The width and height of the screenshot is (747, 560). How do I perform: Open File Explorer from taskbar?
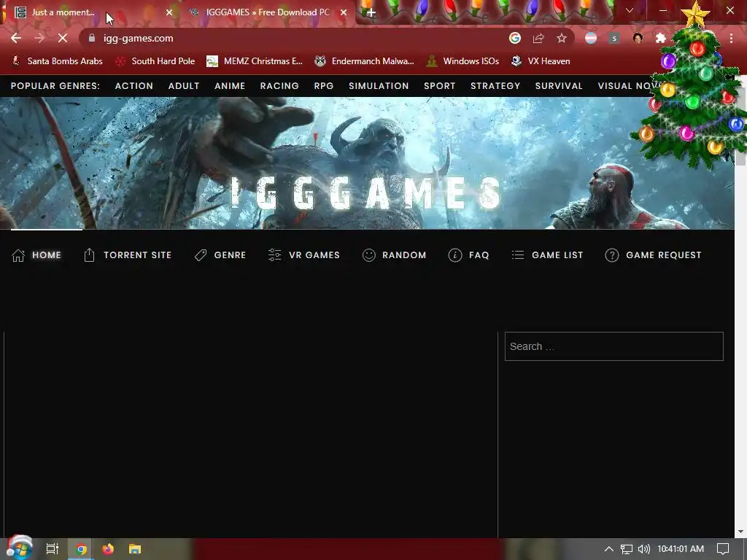[x=135, y=549]
